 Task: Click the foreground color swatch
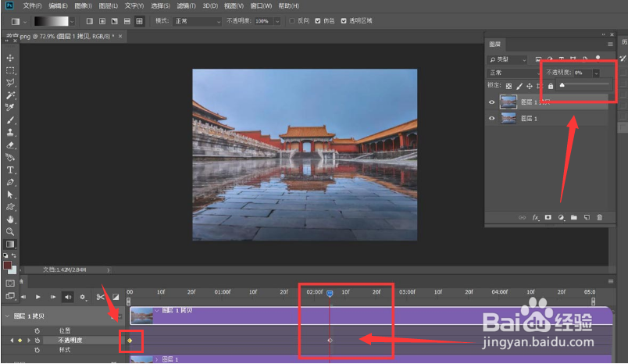[7, 265]
